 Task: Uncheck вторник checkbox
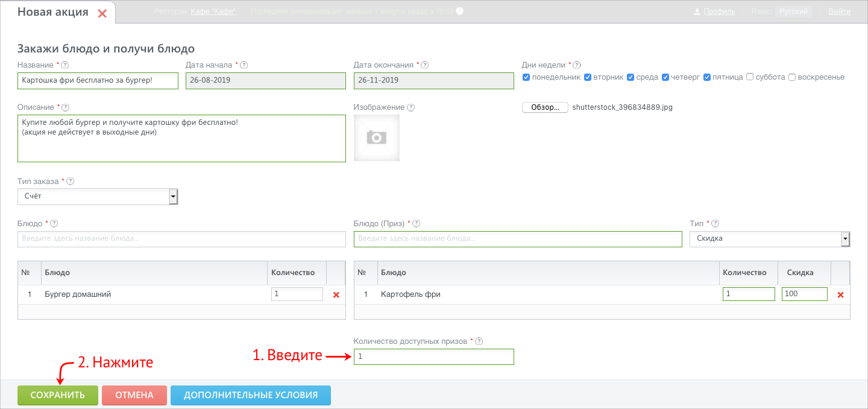588,77
